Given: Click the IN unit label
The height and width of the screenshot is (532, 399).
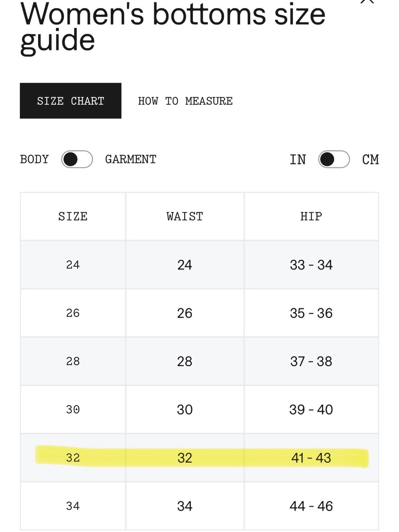Looking at the screenshot, I should [x=298, y=159].
